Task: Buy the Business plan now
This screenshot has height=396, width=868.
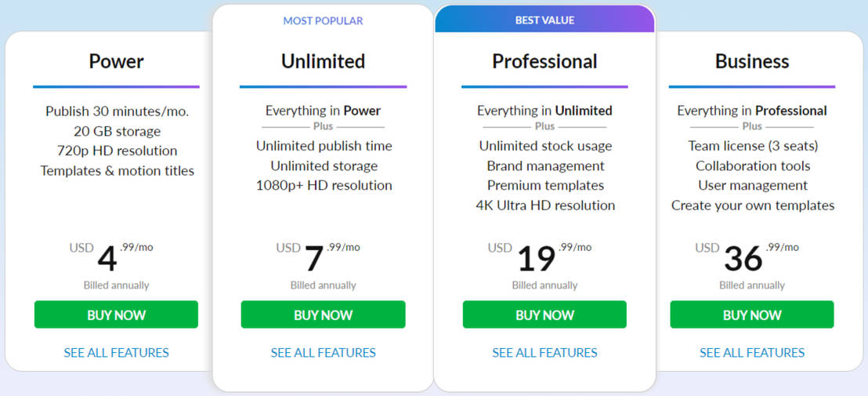Action: 751,314
